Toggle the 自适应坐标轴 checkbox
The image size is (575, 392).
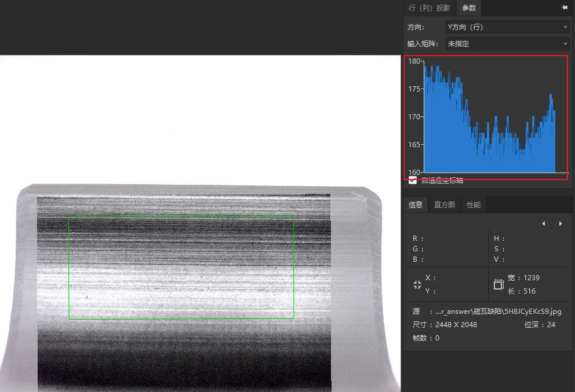[x=413, y=180]
